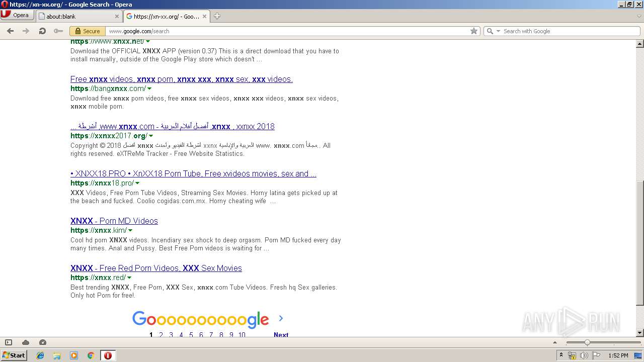
Task: Click the page scrollbar up arrow
Action: [640, 44]
